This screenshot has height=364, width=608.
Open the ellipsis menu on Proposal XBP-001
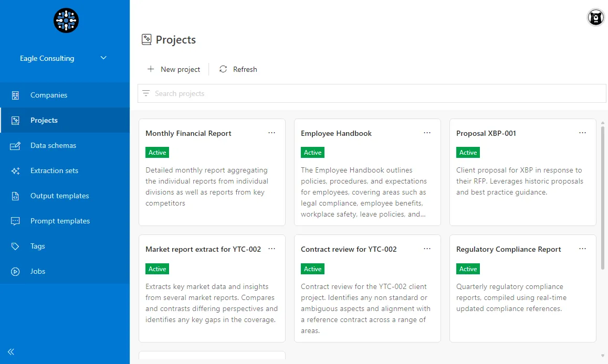click(582, 133)
